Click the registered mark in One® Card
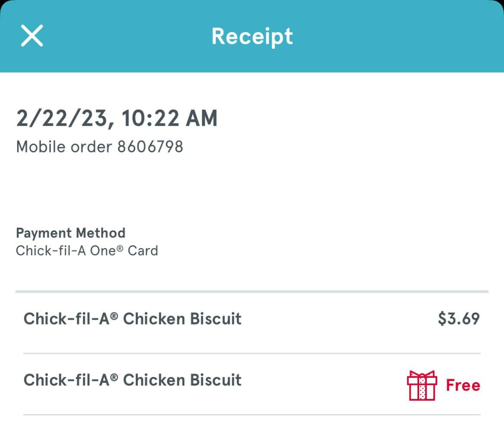 click(120, 248)
